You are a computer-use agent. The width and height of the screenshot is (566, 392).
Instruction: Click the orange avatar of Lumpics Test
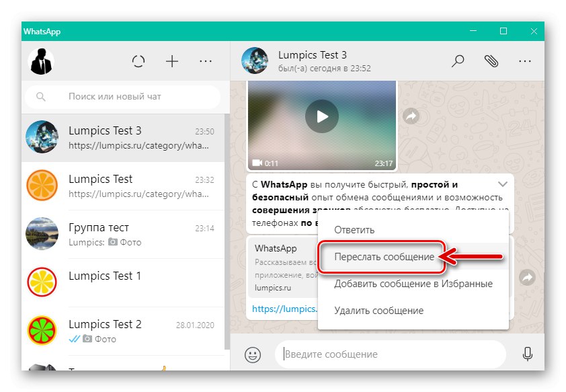[42, 186]
